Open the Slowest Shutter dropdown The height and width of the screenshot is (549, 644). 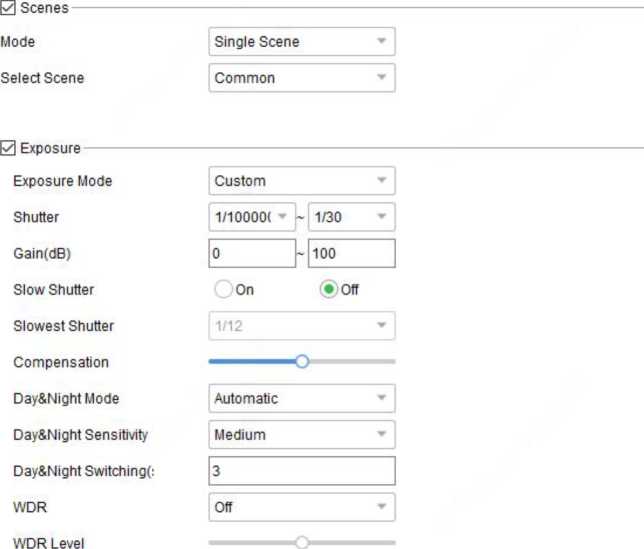(x=301, y=326)
